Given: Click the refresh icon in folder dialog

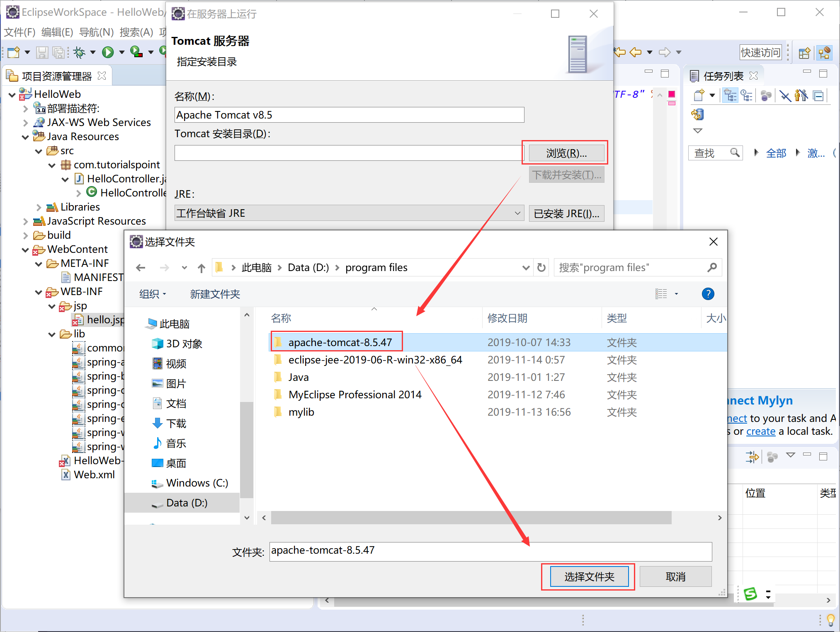Looking at the screenshot, I should coord(541,268).
